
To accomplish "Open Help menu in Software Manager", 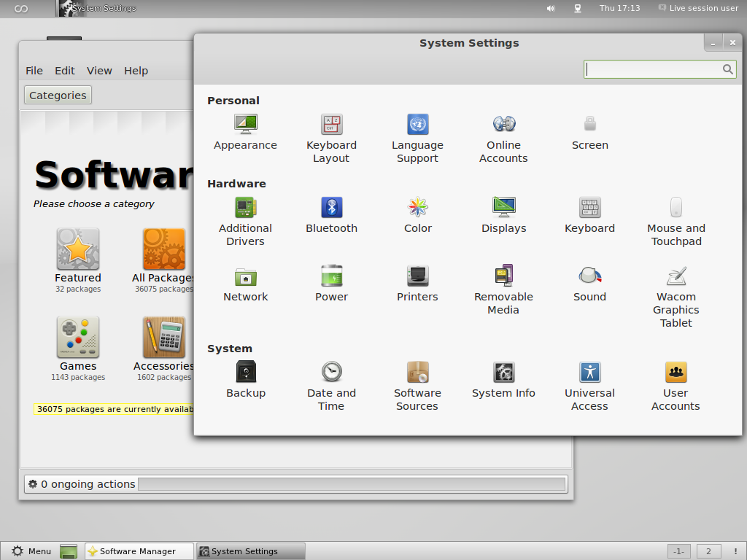I will click(x=136, y=71).
